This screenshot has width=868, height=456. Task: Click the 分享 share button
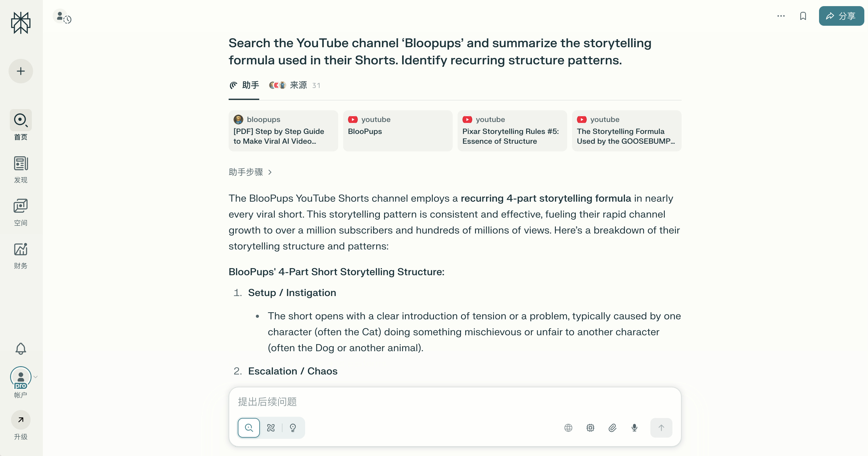(841, 16)
